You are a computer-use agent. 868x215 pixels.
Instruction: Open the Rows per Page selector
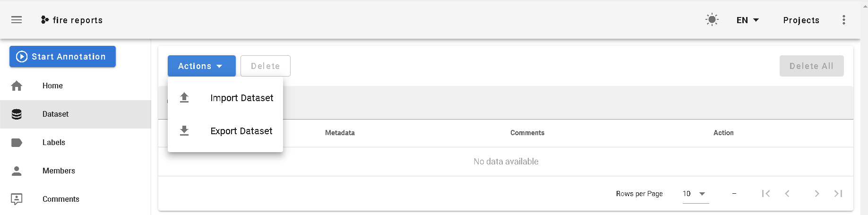pos(695,194)
